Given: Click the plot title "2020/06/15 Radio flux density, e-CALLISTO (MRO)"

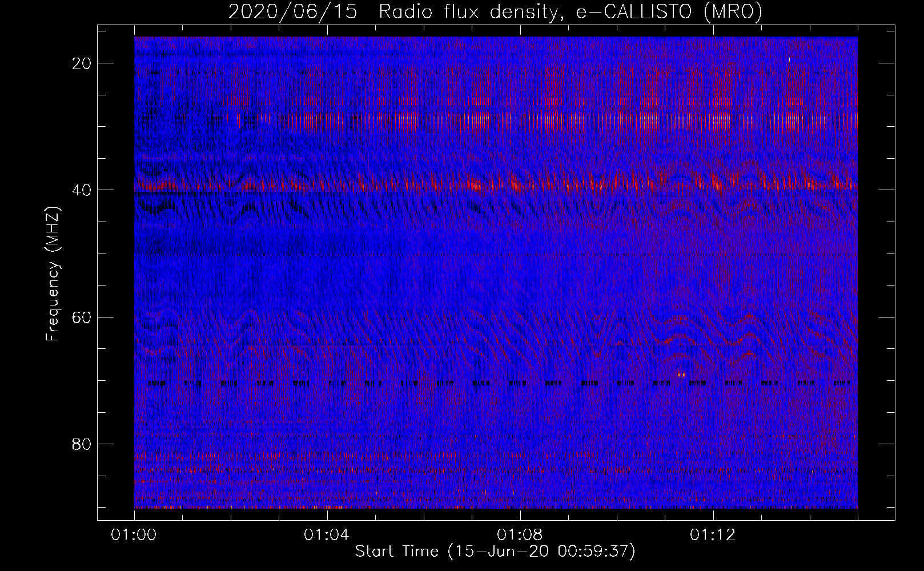Looking at the screenshot, I should coord(495,12).
